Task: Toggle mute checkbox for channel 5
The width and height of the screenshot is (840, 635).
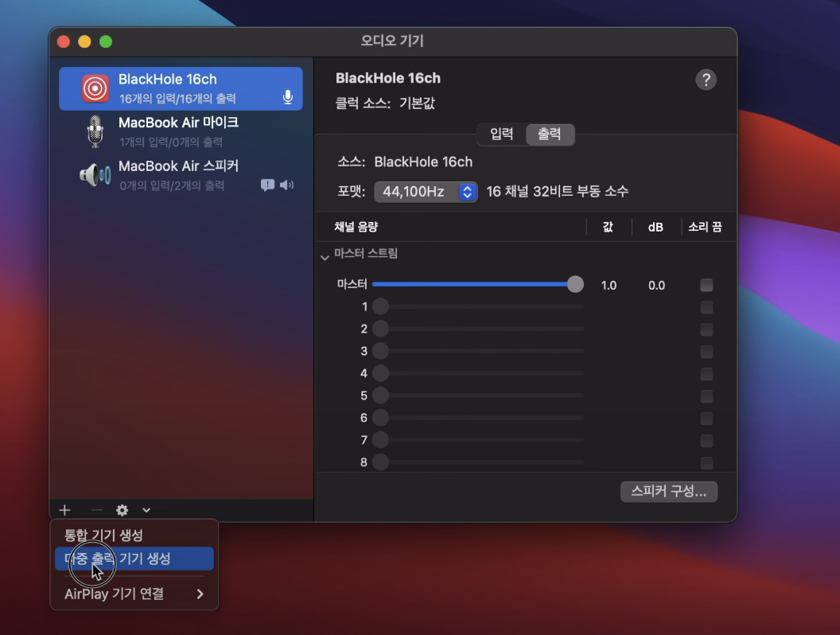Action: [706, 396]
